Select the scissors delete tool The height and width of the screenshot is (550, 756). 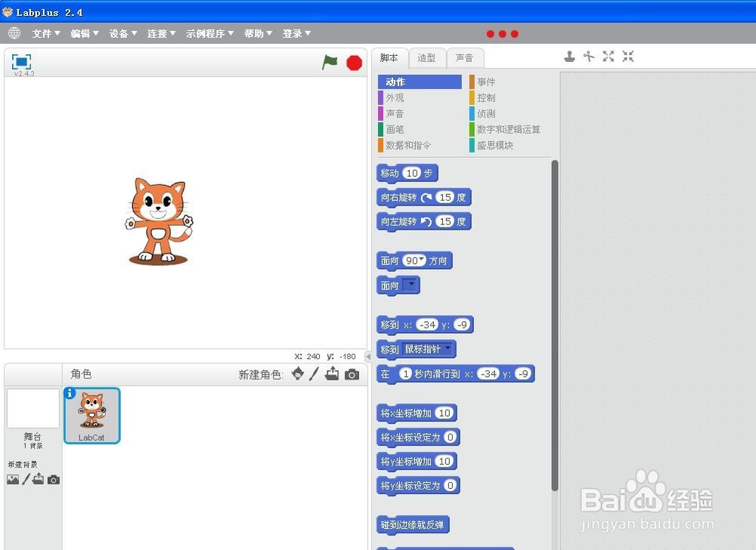[x=589, y=57]
